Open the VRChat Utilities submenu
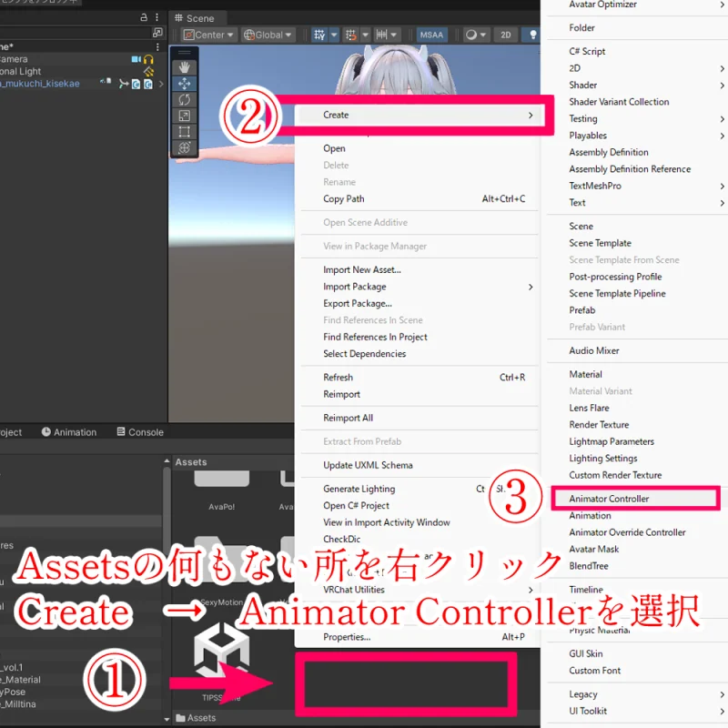The width and height of the screenshot is (728, 728). click(x=420, y=590)
